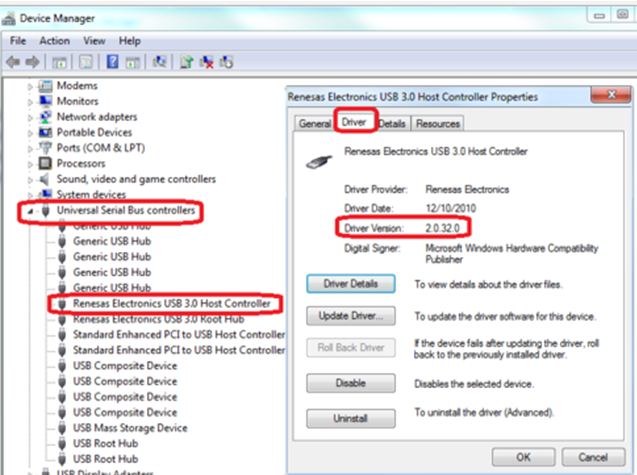The width and height of the screenshot is (637, 475).
Task: Select the Sound, video and game controllers label
Action: click(x=136, y=179)
